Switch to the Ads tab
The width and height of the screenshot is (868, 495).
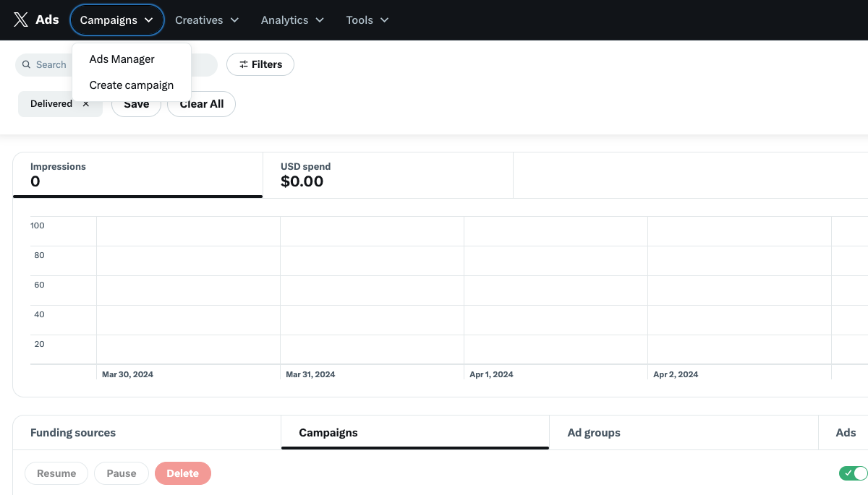(845, 432)
